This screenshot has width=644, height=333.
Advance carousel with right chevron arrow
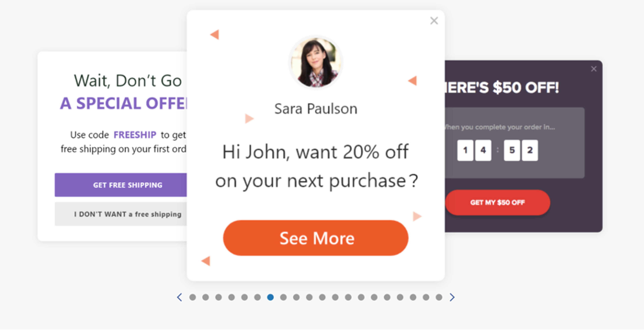pos(452,297)
